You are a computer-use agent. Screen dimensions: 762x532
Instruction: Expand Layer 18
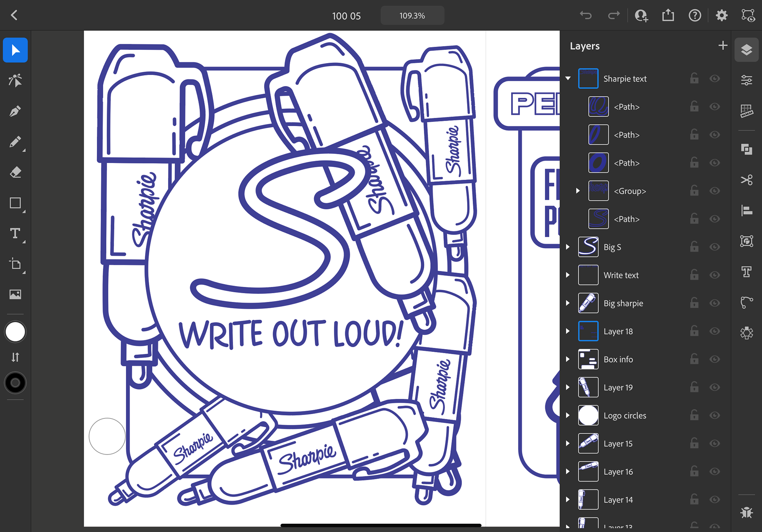(x=568, y=331)
